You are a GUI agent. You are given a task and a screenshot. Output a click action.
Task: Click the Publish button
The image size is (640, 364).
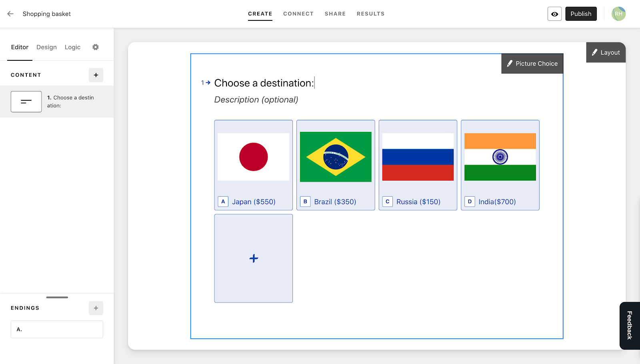coord(581,14)
